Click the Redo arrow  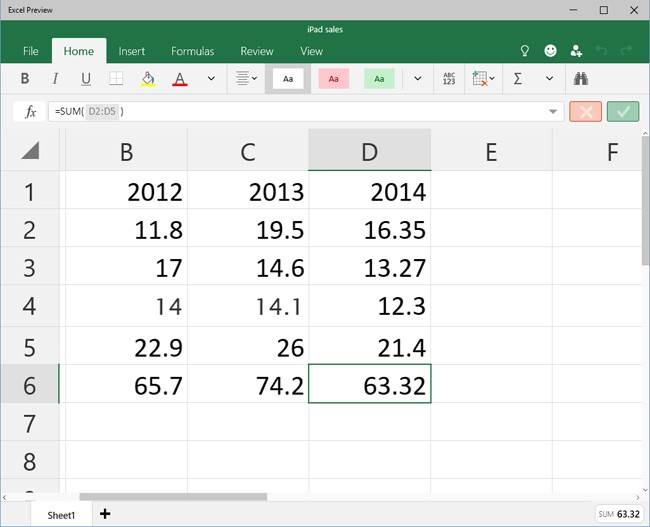tap(626, 51)
